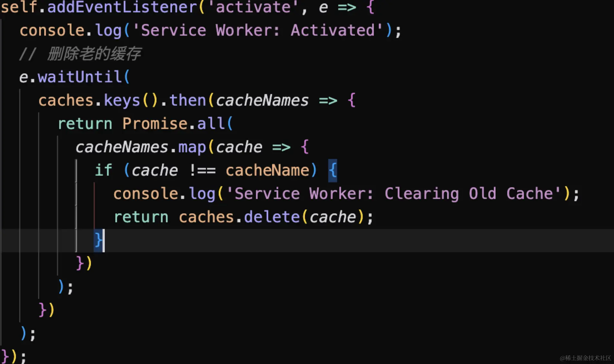Click the 'if' keyword
The width and height of the screenshot is (614, 364).
[104, 170]
